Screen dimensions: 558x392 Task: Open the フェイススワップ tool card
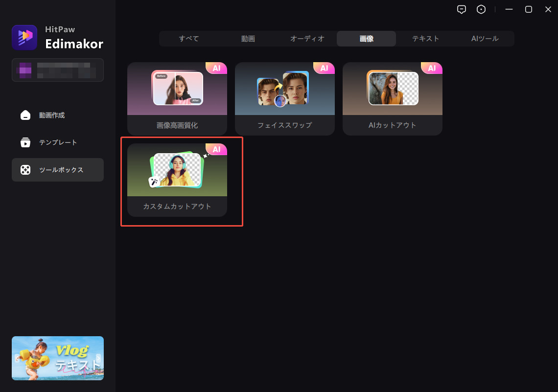coord(285,99)
